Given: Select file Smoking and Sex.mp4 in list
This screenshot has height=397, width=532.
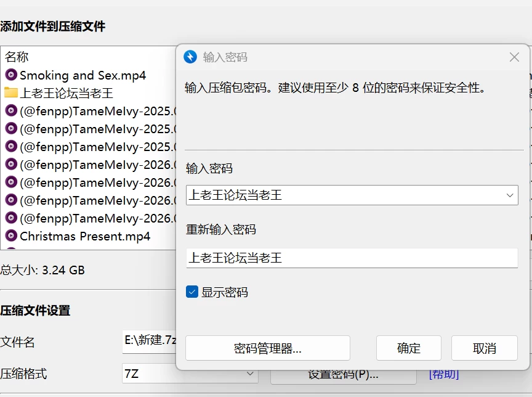Looking at the screenshot, I should pos(83,75).
